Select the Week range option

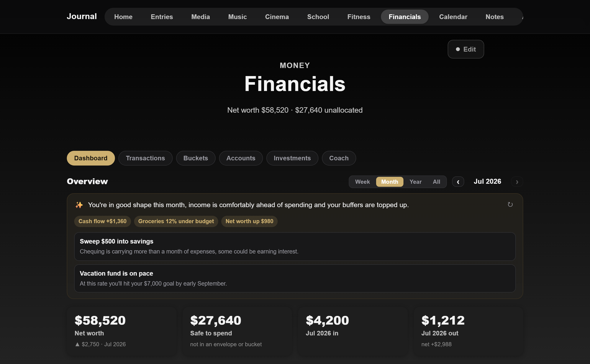tap(362, 182)
